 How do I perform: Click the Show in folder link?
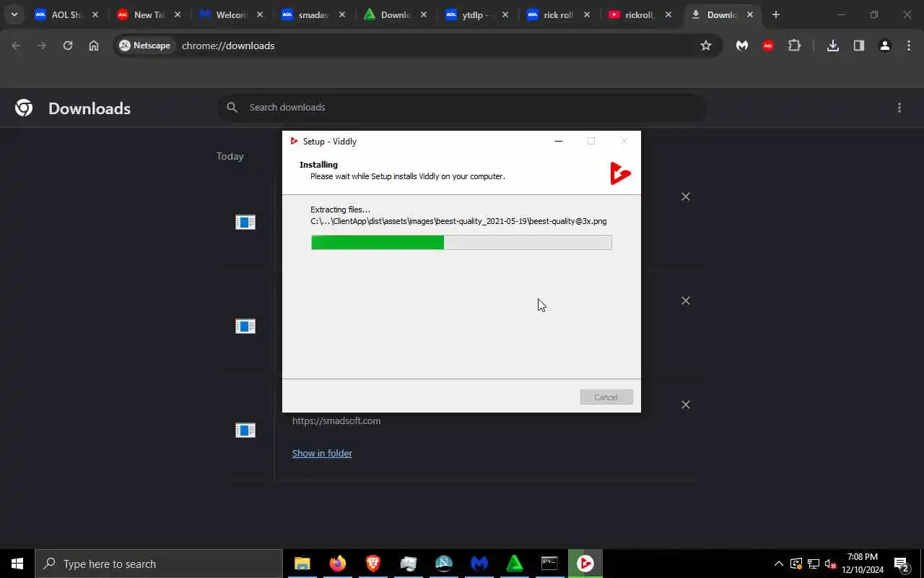point(322,453)
